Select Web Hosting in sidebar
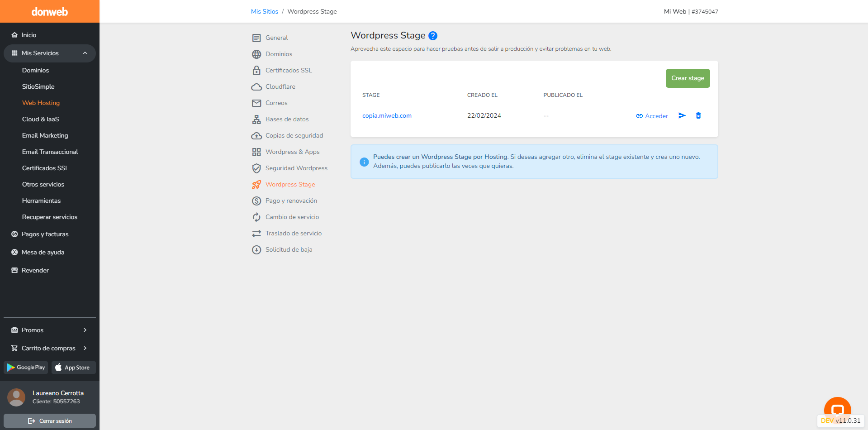The height and width of the screenshot is (430, 868). tap(41, 103)
